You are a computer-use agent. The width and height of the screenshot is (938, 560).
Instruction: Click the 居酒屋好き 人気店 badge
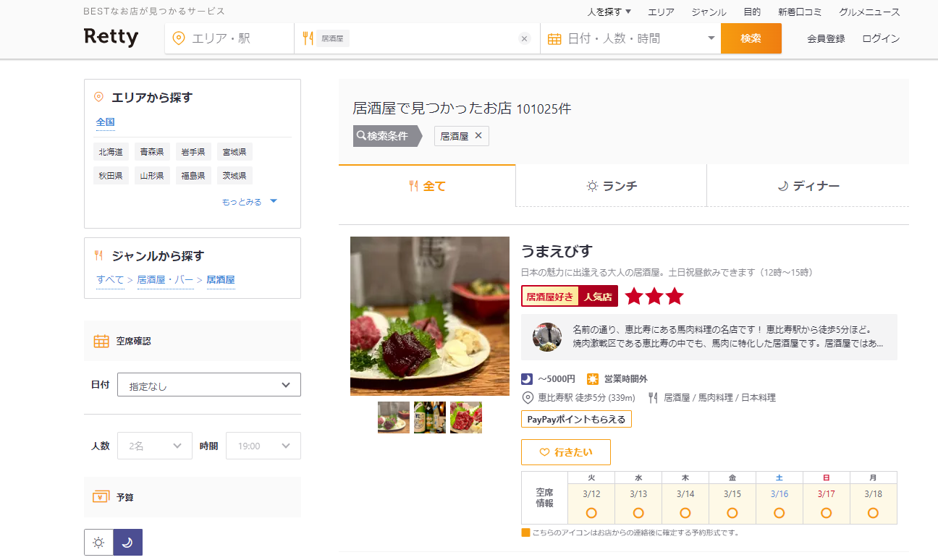(x=570, y=297)
